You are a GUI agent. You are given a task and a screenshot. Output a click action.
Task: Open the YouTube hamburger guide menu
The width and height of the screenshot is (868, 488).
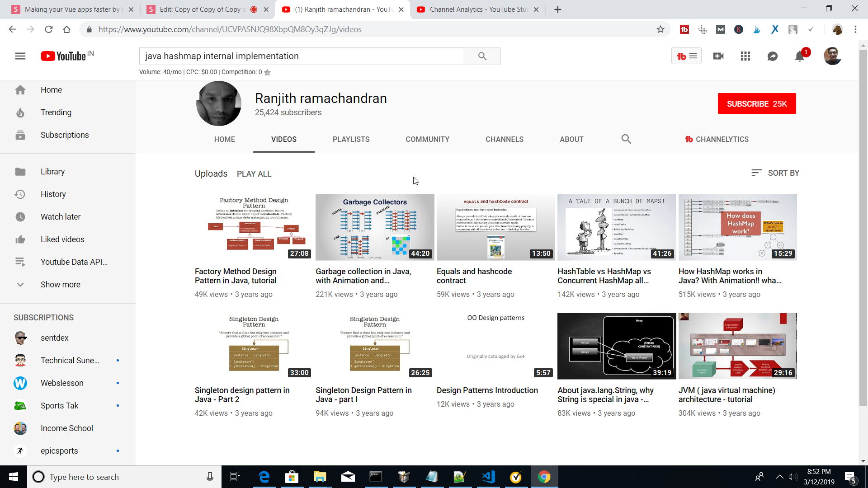click(20, 56)
